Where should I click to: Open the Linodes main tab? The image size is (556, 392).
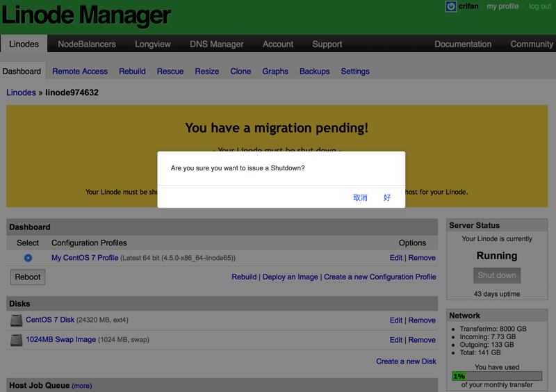coord(24,44)
